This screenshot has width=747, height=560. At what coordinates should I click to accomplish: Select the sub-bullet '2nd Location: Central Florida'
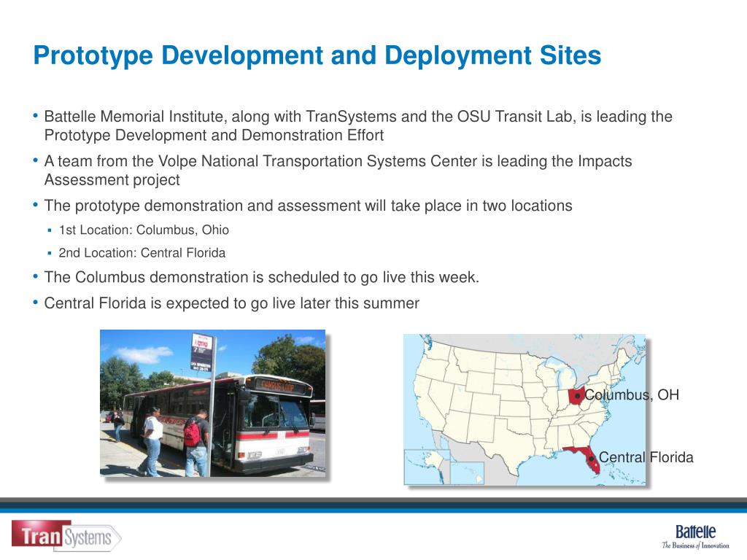pyautogui.click(x=142, y=253)
